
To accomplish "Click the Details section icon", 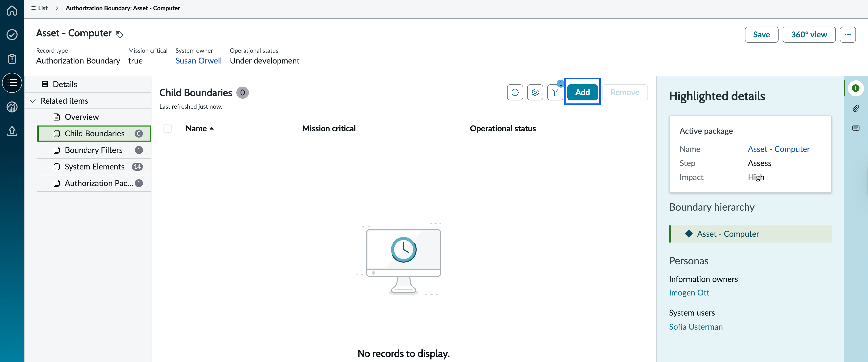I will pos(44,84).
